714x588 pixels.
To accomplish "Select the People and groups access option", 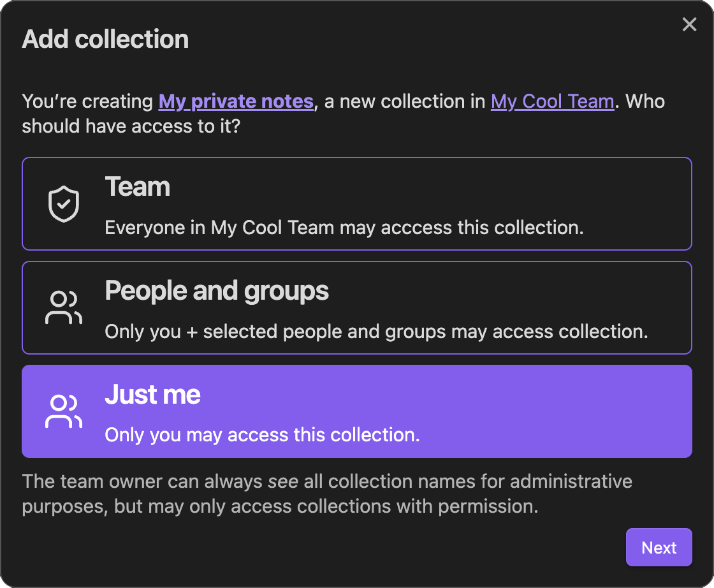I will tap(357, 307).
